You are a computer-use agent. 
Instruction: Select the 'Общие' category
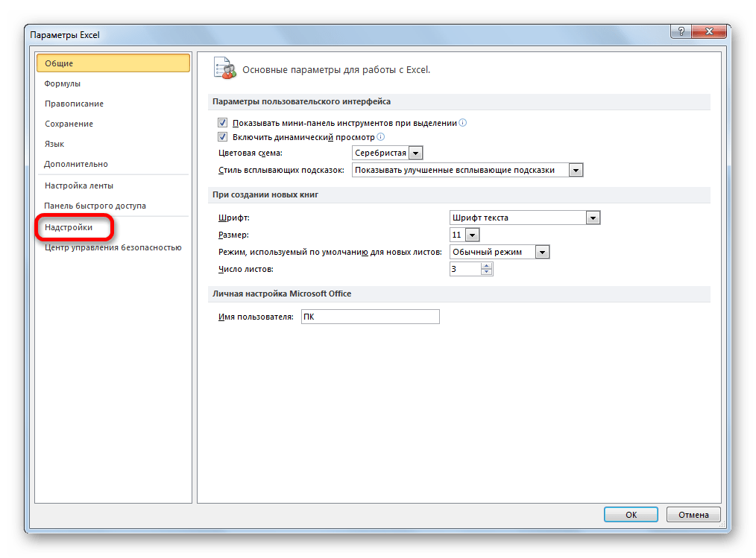pyautogui.click(x=113, y=63)
